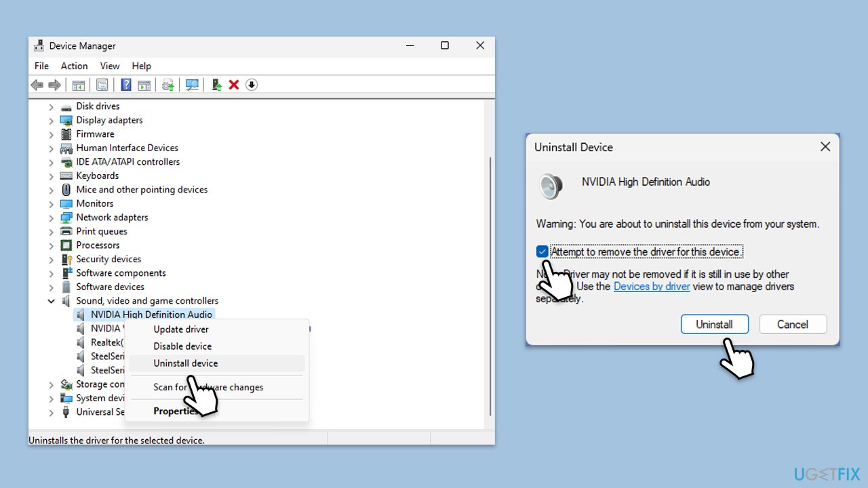Click the Update driver toolbar icon

[216, 85]
